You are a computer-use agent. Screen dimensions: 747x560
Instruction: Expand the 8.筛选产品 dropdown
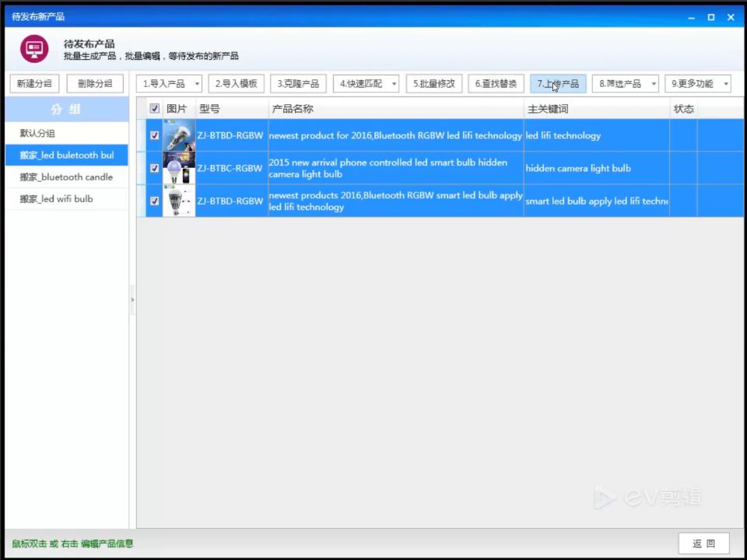(x=625, y=84)
